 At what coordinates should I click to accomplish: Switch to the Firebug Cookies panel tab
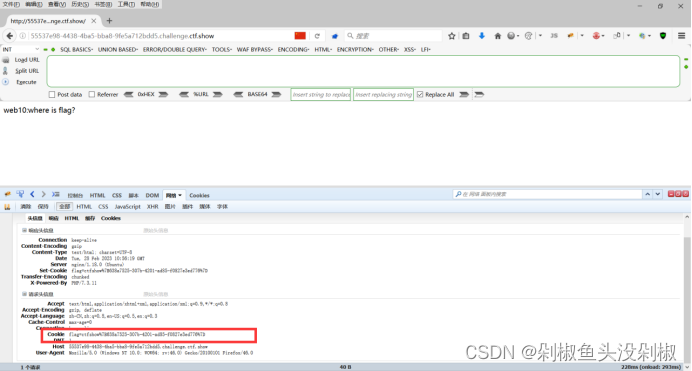point(199,195)
